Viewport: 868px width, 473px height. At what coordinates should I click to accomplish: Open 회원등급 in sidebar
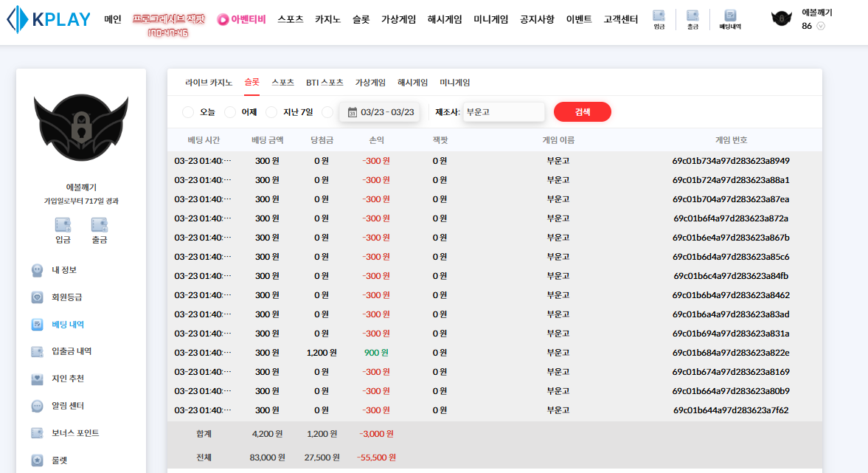tap(66, 297)
